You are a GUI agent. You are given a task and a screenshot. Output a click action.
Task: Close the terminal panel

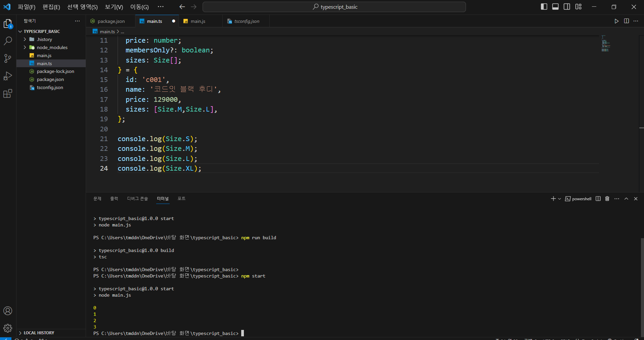[x=636, y=199]
